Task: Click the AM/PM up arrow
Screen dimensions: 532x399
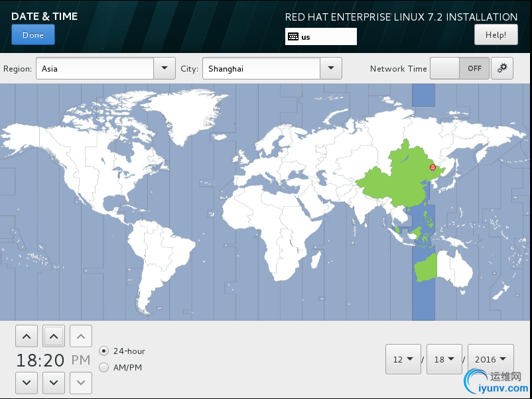Action: pyautogui.click(x=81, y=336)
